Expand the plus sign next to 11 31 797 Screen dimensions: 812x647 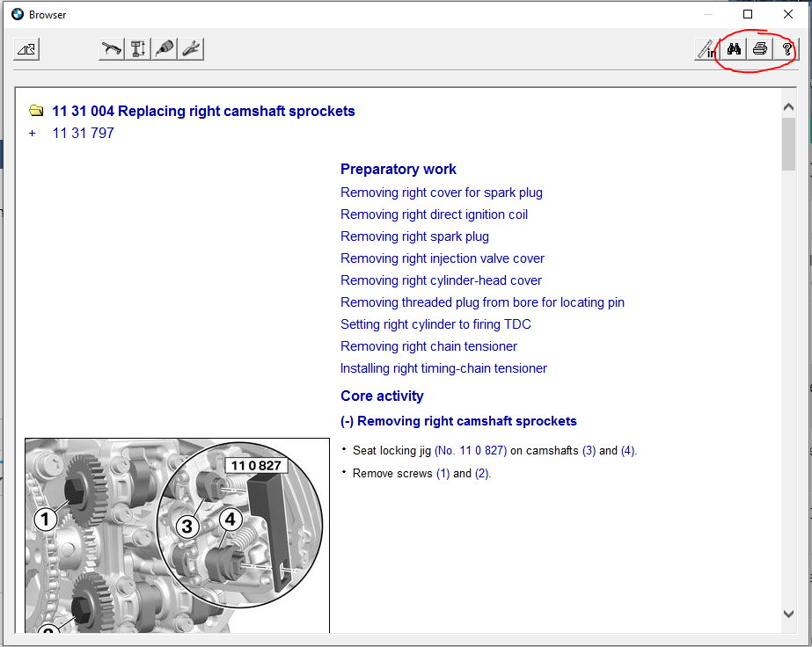tap(33, 134)
